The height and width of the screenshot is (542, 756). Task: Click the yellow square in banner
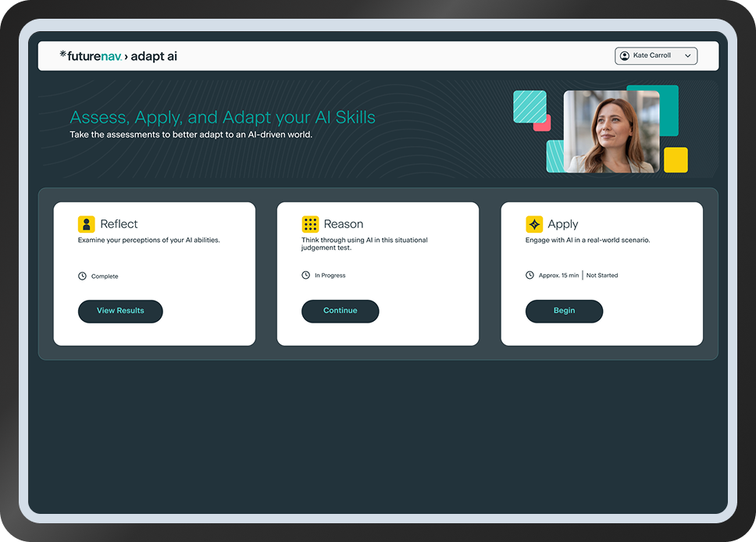point(676,160)
